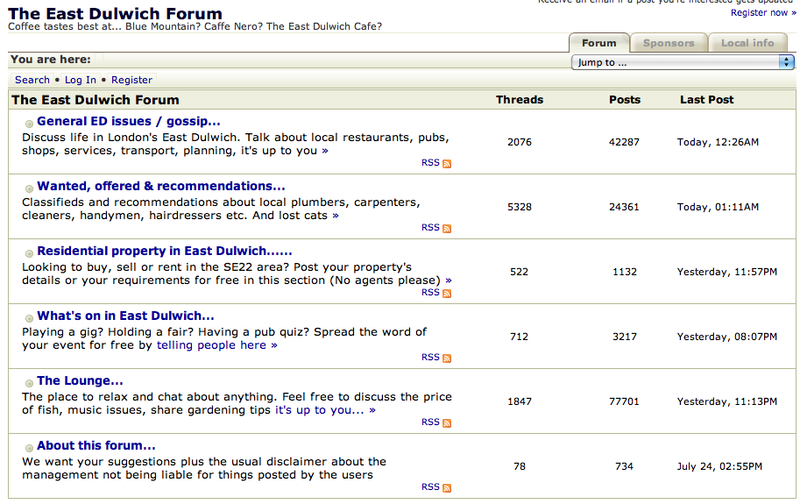Click the "it's up to you..." link in The Lounge
This screenshot has height=504, width=800.
319,410
